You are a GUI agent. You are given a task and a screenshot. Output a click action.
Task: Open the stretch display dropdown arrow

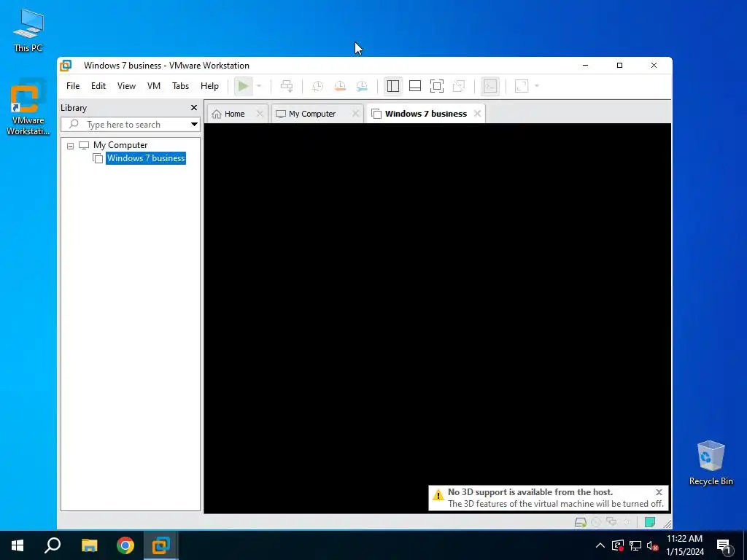537,86
